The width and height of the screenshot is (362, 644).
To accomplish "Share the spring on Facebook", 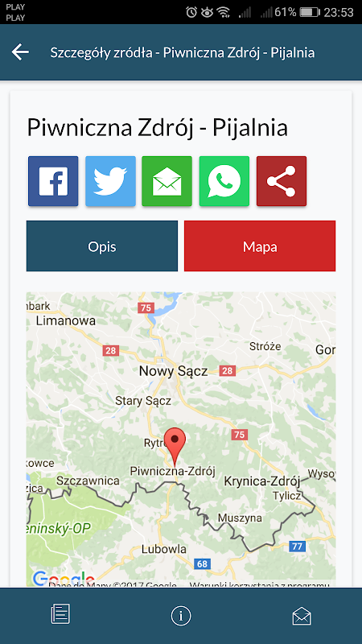I will 53,181.
